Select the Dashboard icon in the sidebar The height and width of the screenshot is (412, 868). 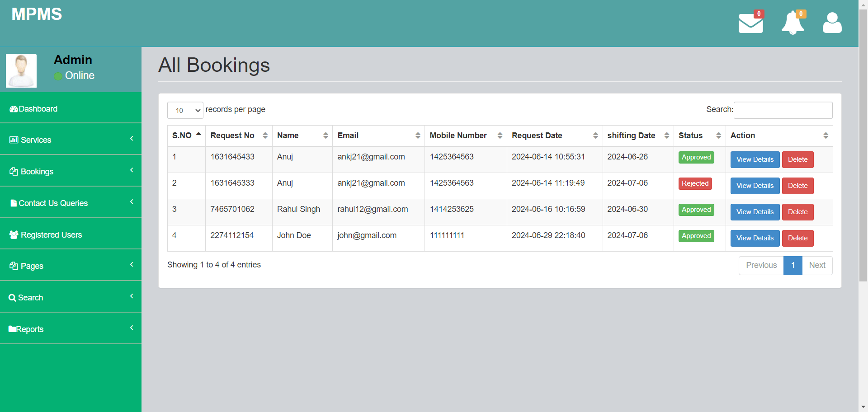[x=13, y=108]
